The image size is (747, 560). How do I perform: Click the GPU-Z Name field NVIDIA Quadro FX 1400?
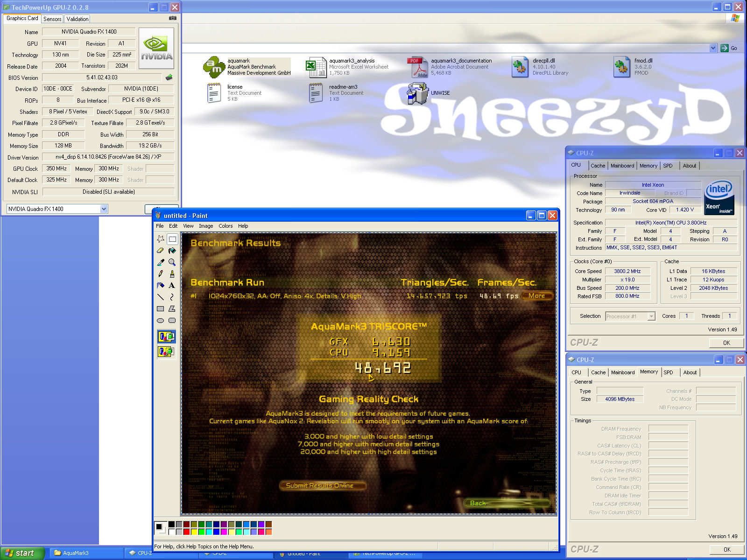click(89, 32)
